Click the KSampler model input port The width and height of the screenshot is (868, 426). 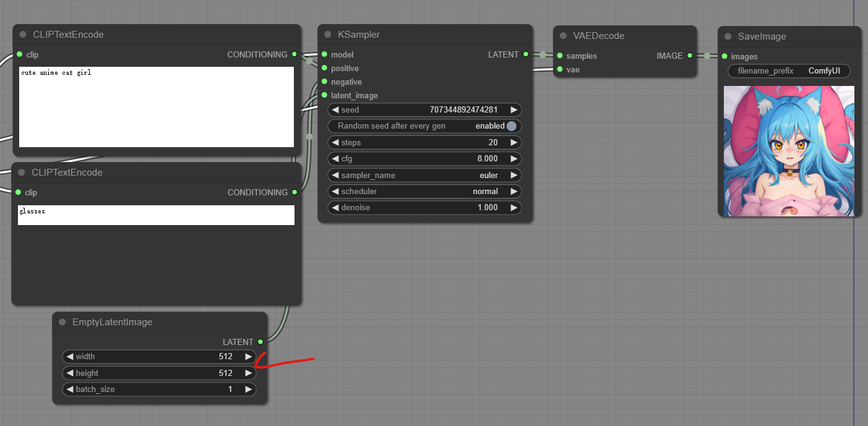coord(324,54)
